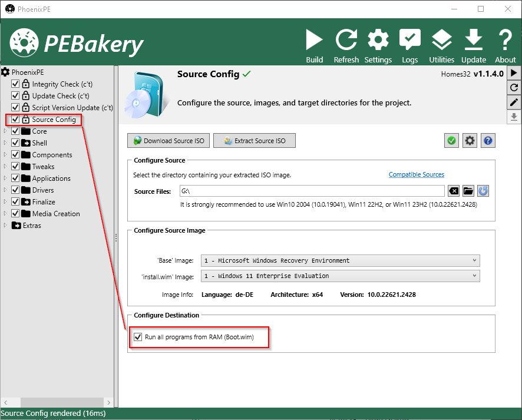The width and height of the screenshot is (522, 420).
Task: Expand the Tweaks tree node
Action: pyautogui.click(x=5, y=166)
